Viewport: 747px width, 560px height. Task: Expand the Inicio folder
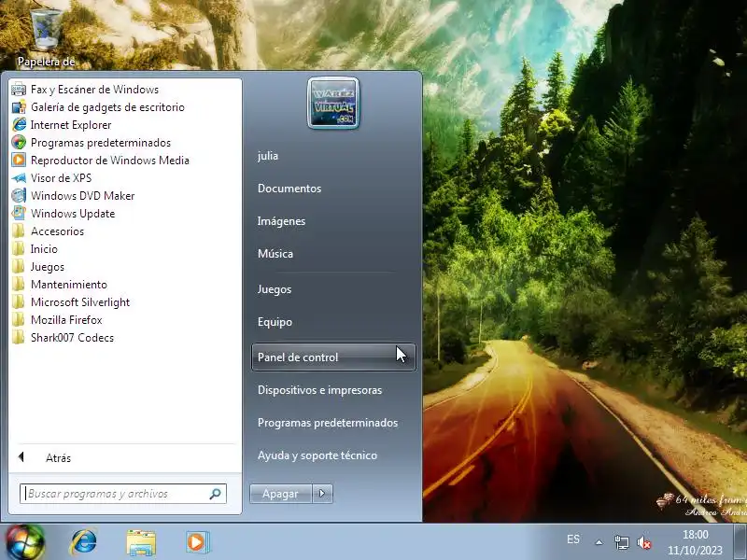click(x=35, y=249)
